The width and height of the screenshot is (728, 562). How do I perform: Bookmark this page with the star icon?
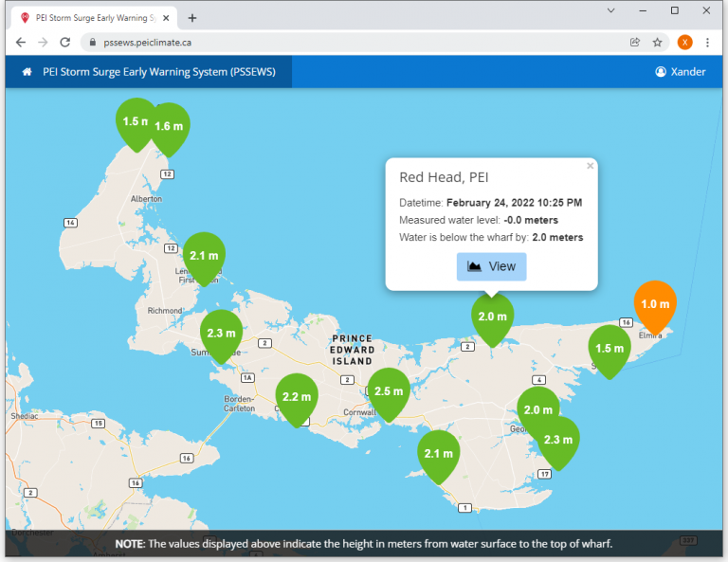[x=657, y=43]
